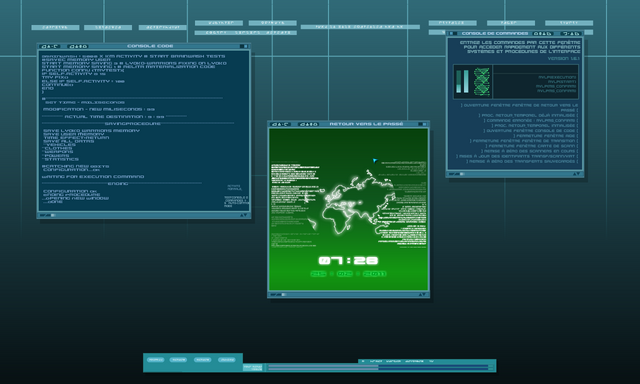Click the command input field in Console de Commandes
This screenshot has height=384, width=640.
536,69
